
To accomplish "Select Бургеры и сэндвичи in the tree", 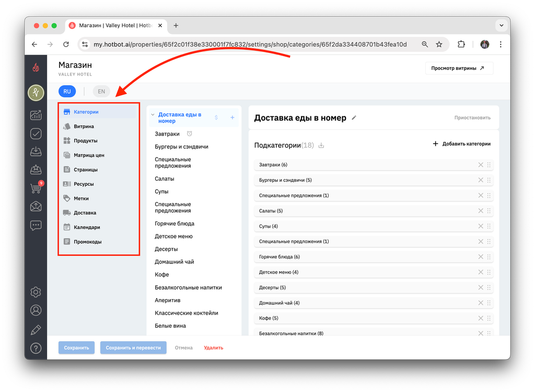I will [x=181, y=147].
